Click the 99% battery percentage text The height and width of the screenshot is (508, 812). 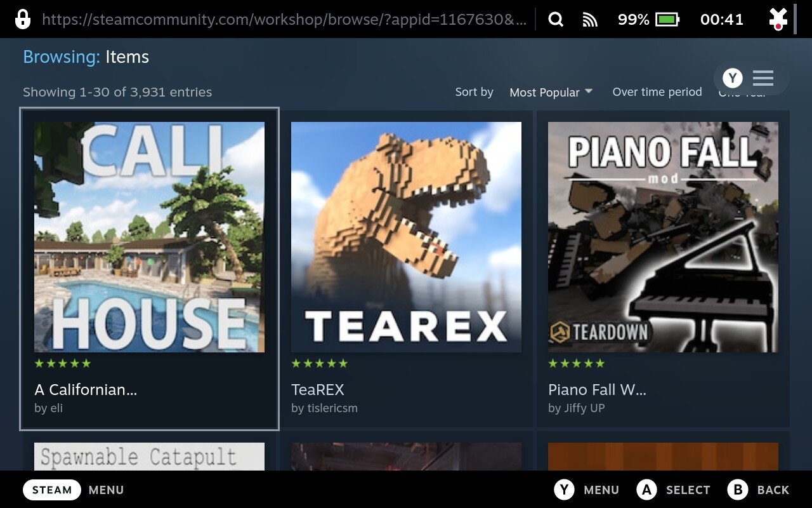tap(634, 20)
